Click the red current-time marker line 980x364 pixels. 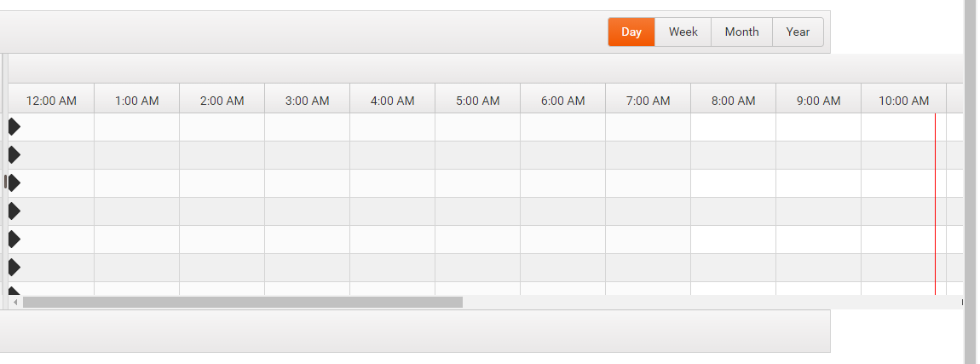(935, 204)
